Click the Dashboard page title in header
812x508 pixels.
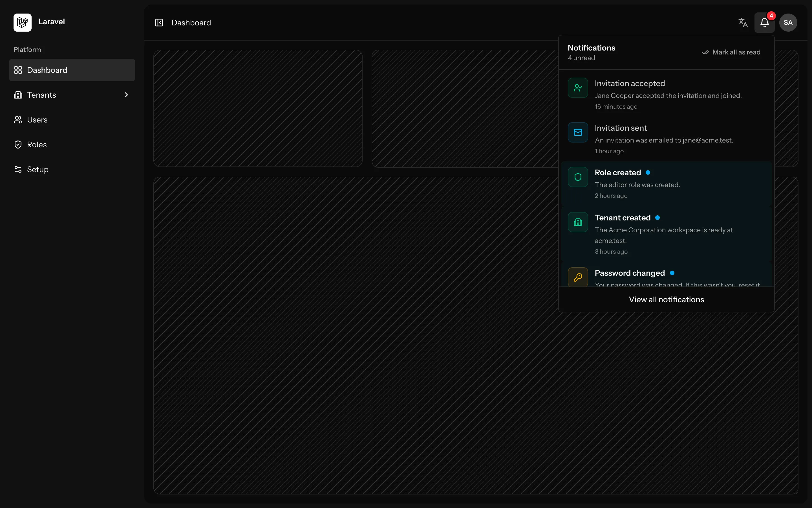[191, 23]
